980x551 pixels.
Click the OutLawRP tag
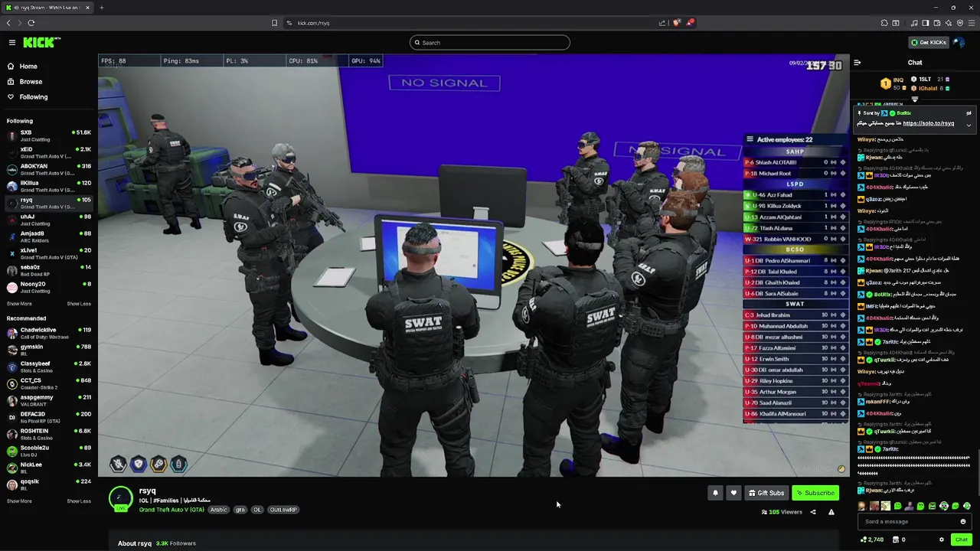coord(283,510)
